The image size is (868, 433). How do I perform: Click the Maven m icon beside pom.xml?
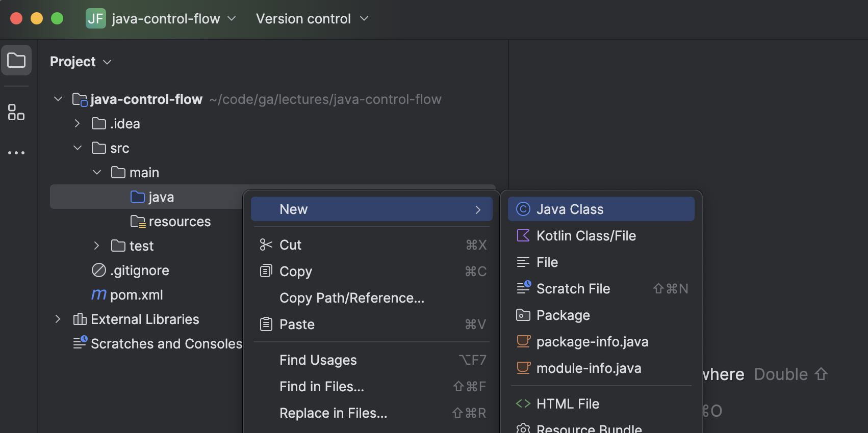click(99, 294)
